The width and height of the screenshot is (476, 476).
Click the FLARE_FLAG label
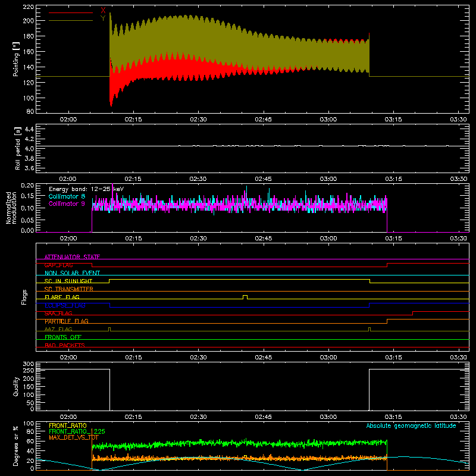(62, 297)
